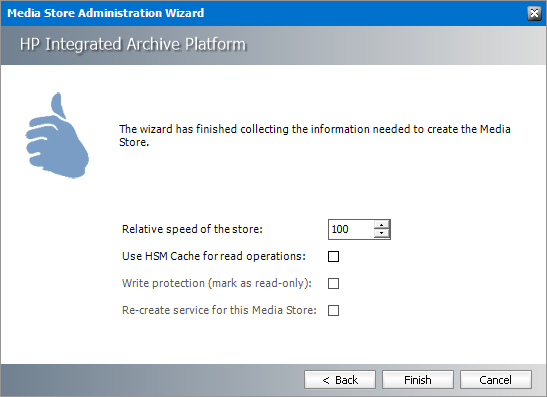Click the Media Store Administration Wizard title

tap(106, 13)
